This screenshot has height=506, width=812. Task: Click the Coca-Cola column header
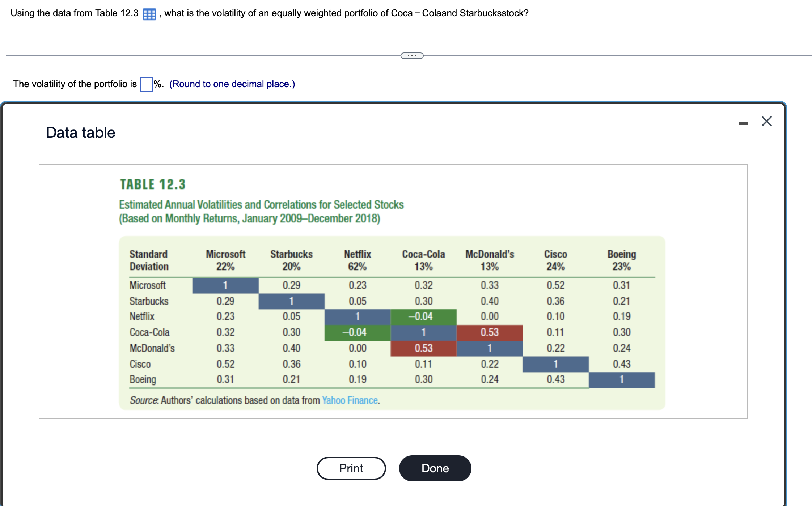pyautogui.click(x=423, y=254)
